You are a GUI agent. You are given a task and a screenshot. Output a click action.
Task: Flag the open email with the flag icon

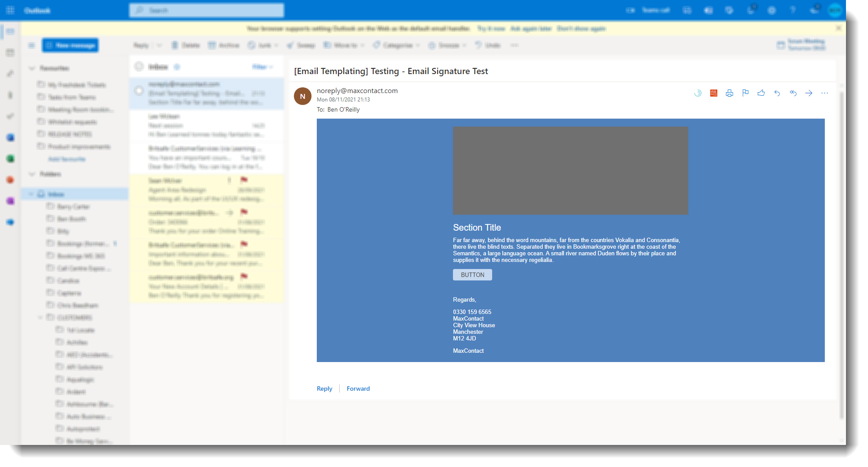tap(746, 93)
